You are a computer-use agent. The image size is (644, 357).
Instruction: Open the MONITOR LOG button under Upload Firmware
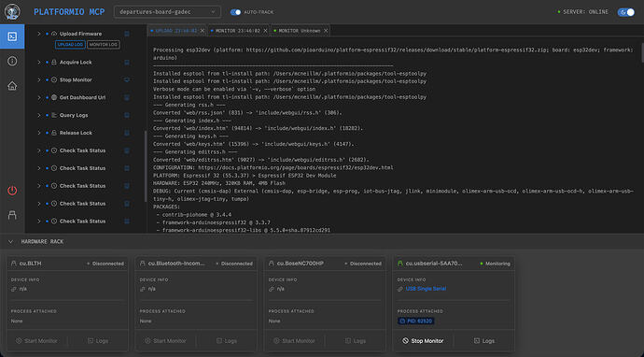(104, 45)
